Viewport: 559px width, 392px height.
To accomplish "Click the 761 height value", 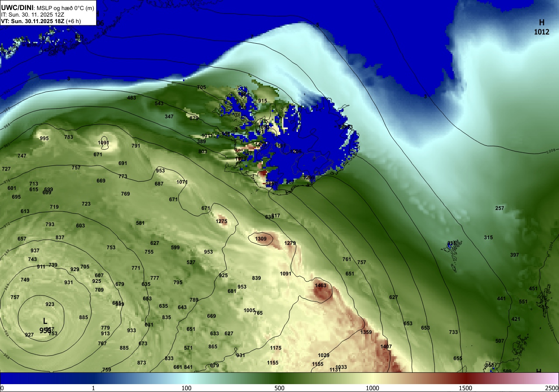I will pos(347,259).
